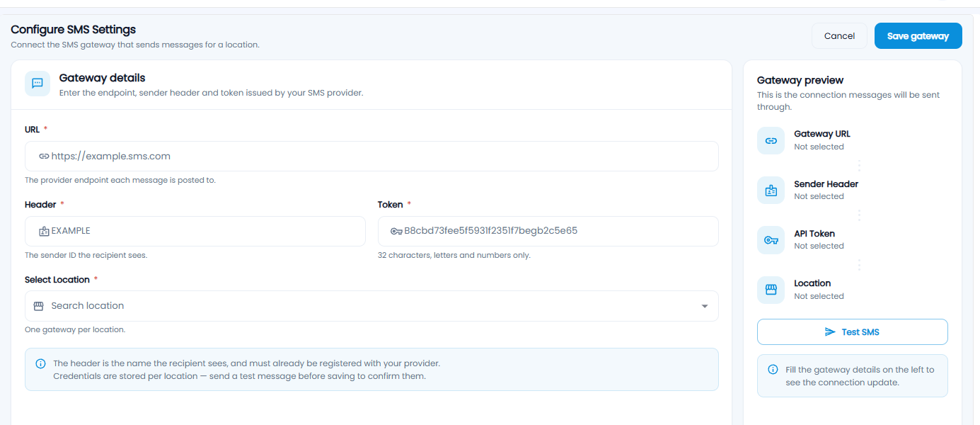
Task: Click 'Not selected' under Sender Header
Action: [819, 196]
